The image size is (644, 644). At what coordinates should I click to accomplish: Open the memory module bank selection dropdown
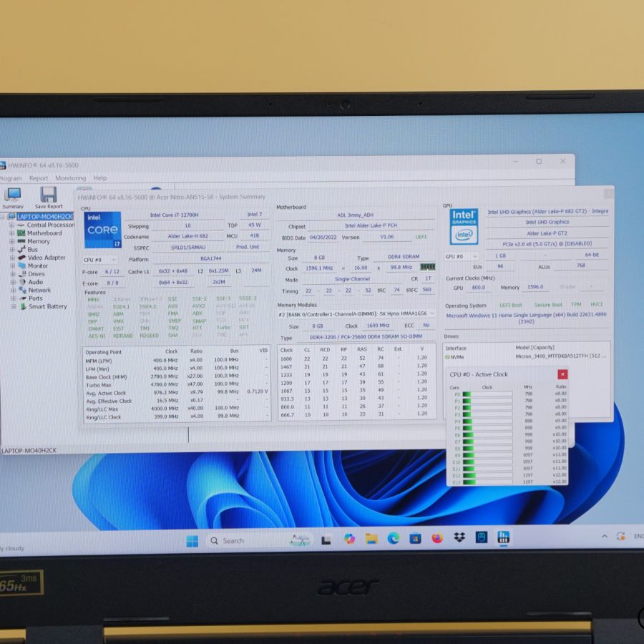(356, 314)
